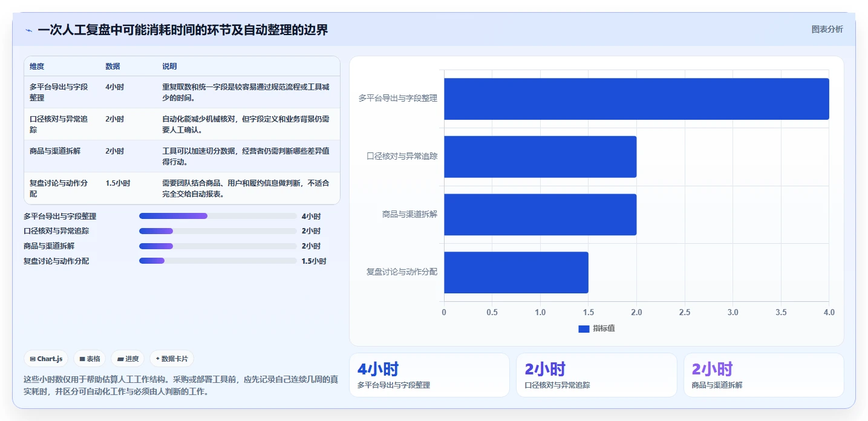Select the 数据卡片 tag chip
Image resolution: width=868 pixels, height=421 pixels.
coord(172,359)
